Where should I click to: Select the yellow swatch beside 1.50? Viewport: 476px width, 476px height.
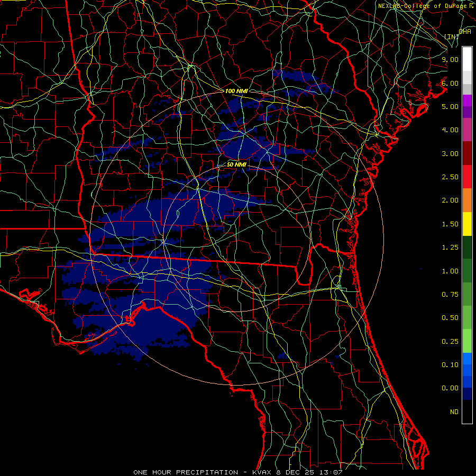pyautogui.click(x=467, y=224)
